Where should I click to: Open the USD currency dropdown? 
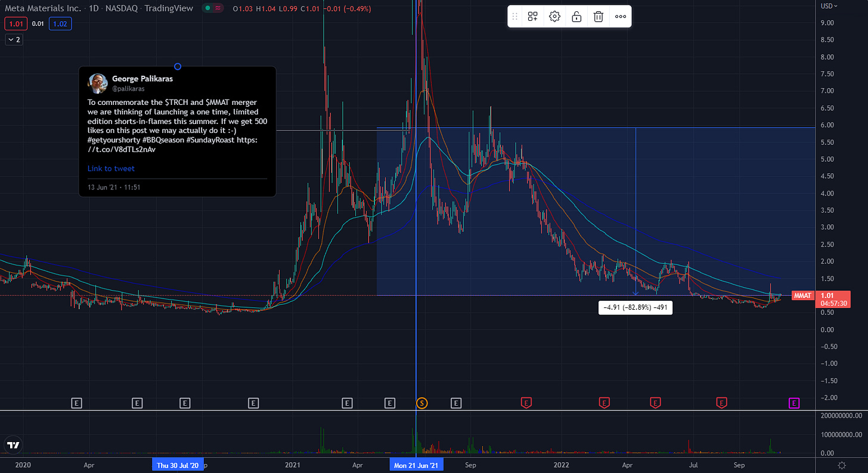pyautogui.click(x=829, y=6)
